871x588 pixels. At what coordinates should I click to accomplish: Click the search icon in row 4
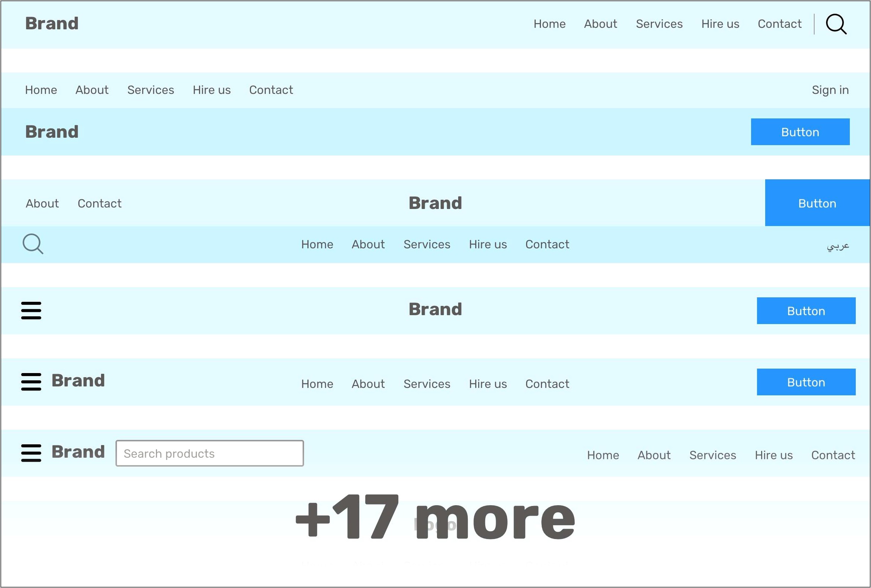(x=33, y=244)
